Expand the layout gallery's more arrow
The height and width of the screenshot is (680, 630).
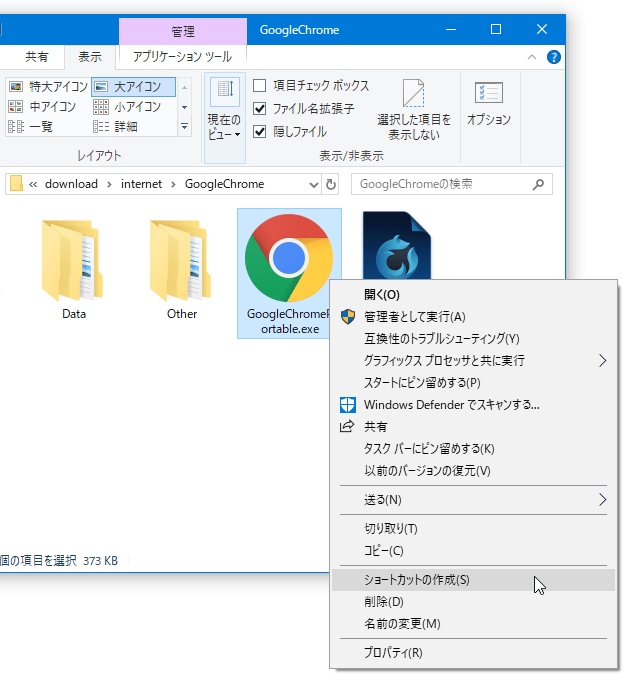tap(184, 127)
